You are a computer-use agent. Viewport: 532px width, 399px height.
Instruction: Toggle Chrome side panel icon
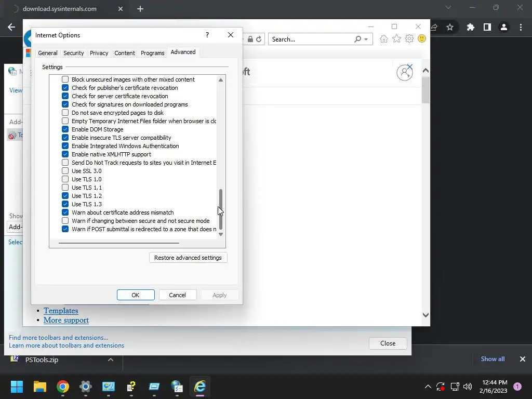point(487,27)
